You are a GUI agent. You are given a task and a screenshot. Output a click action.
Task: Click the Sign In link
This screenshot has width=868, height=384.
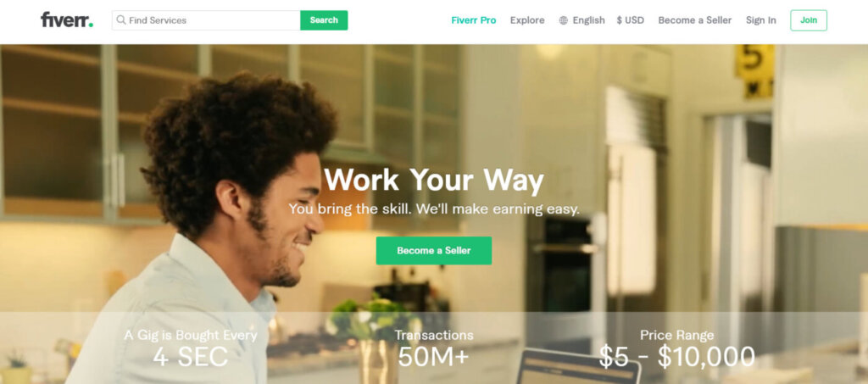[760, 20]
